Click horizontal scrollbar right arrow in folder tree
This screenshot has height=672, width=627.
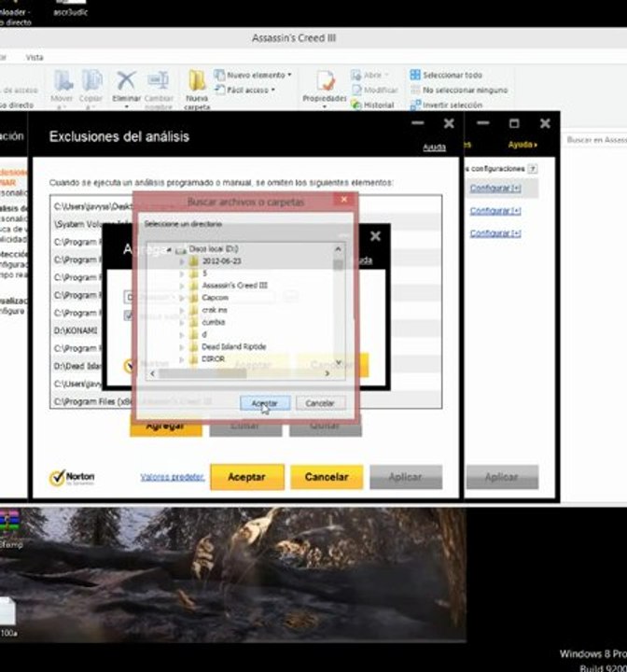[327, 373]
